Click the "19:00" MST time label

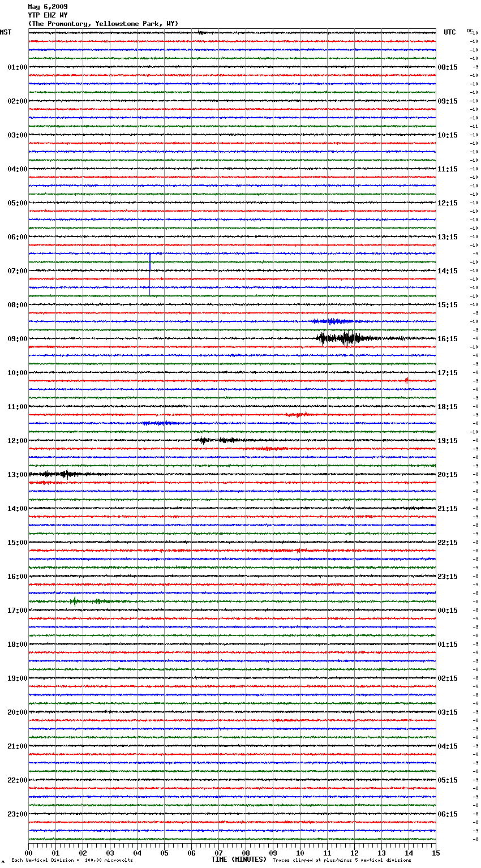point(18,678)
